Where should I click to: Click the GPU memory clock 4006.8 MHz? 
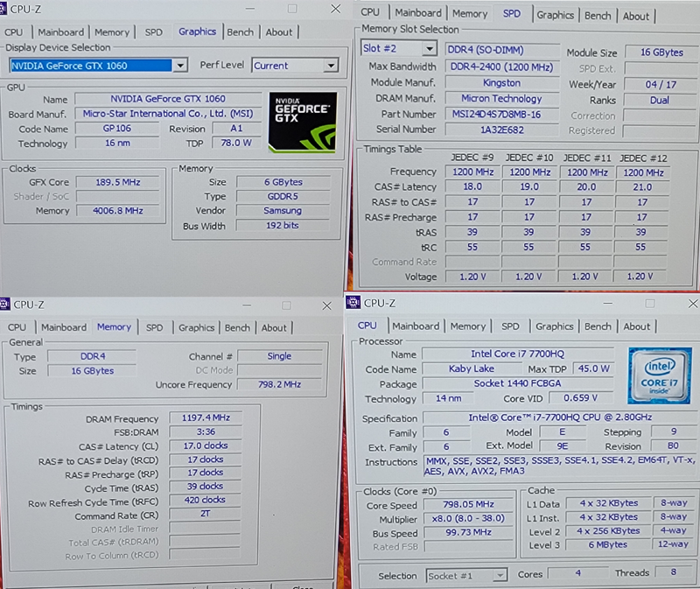pyautogui.click(x=118, y=211)
